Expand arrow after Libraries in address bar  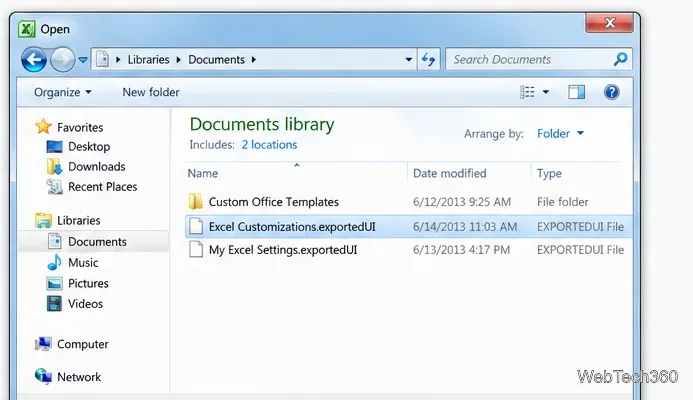(x=179, y=60)
